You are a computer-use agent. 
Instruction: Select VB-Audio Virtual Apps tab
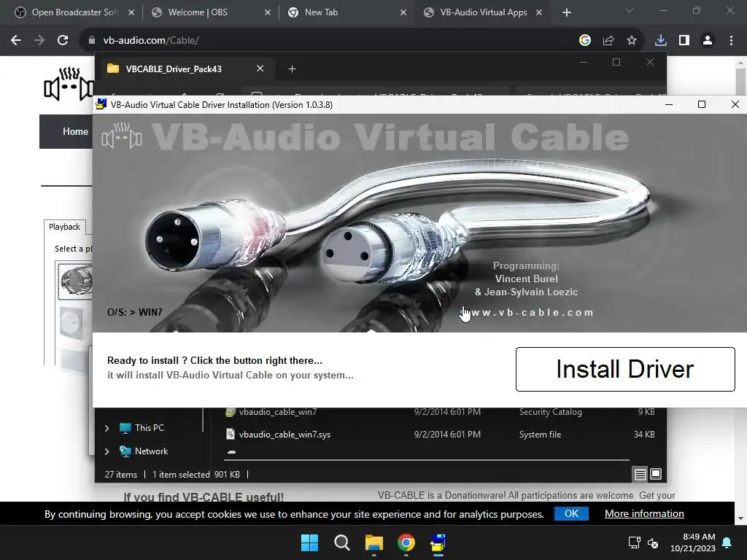[x=484, y=12]
